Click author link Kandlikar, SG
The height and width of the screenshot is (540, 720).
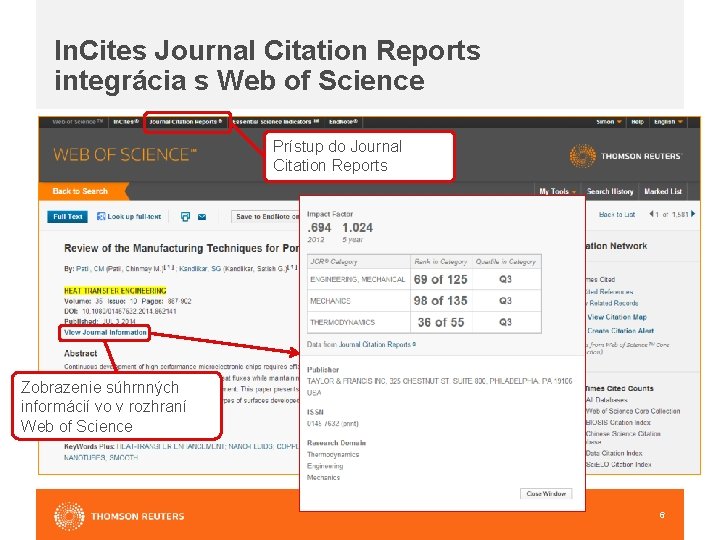200,269
